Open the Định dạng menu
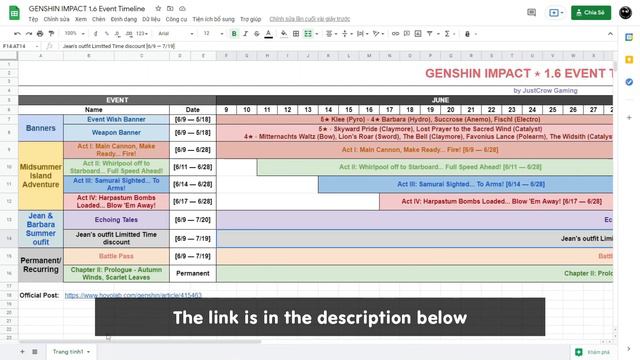The width and height of the screenshot is (640, 360). 124,19
